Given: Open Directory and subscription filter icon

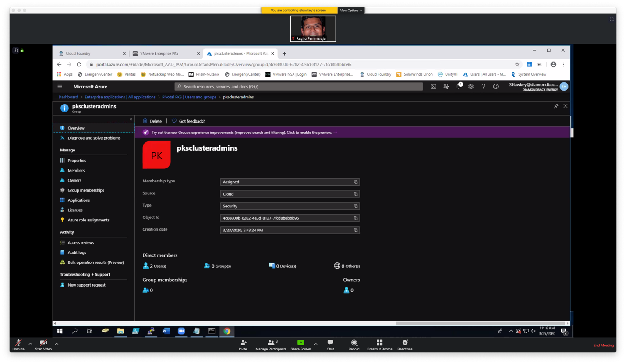Looking at the screenshot, I should click(446, 87).
